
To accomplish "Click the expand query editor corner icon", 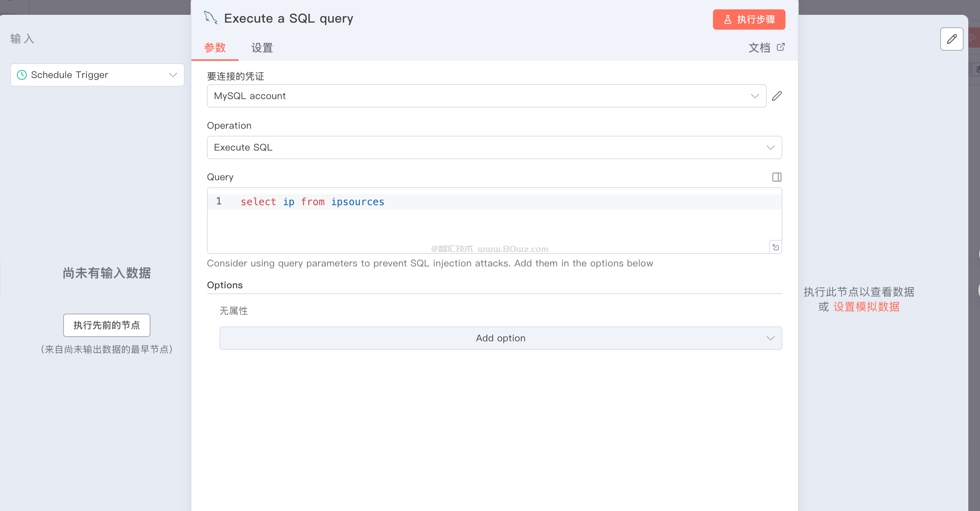I will click(x=775, y=247).
